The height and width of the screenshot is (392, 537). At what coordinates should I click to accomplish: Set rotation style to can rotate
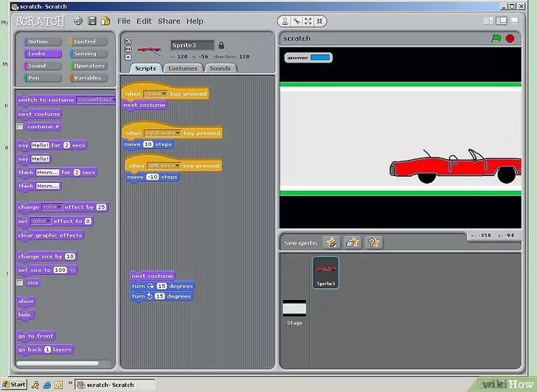pyautogui.click(x=128, y=41)
